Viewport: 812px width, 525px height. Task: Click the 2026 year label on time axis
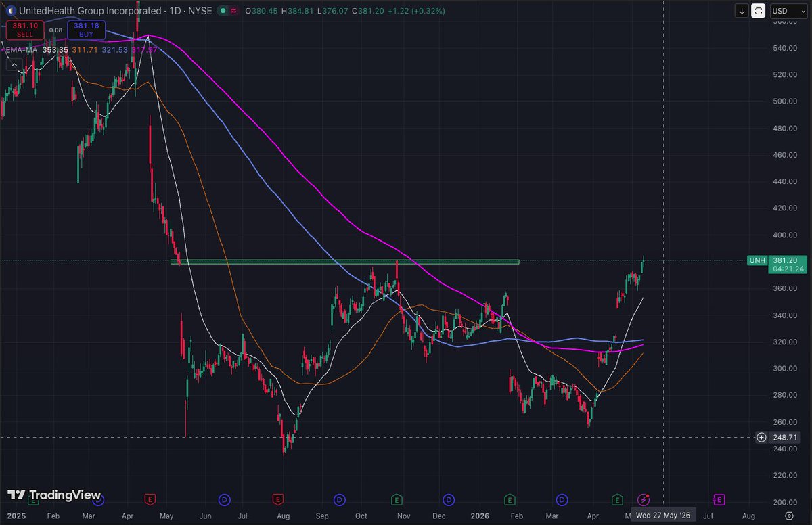[x=480, y=516]
